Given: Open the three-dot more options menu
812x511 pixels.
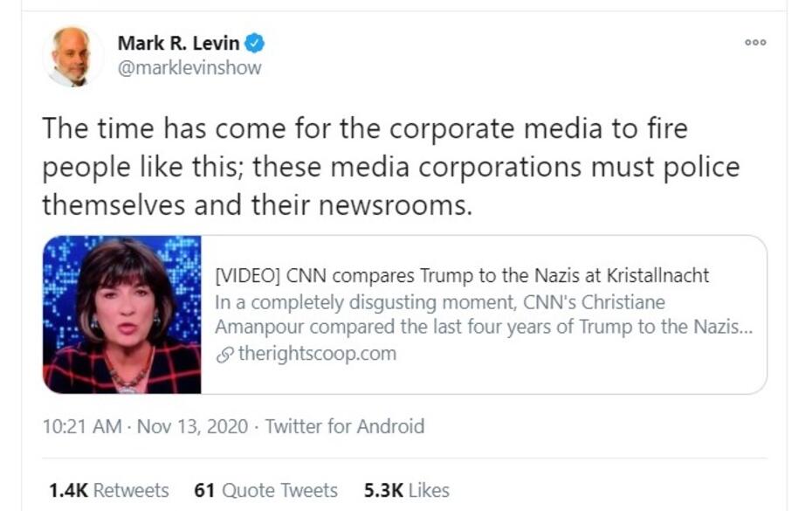Looking at the screenshot, I should coord(755,42).
